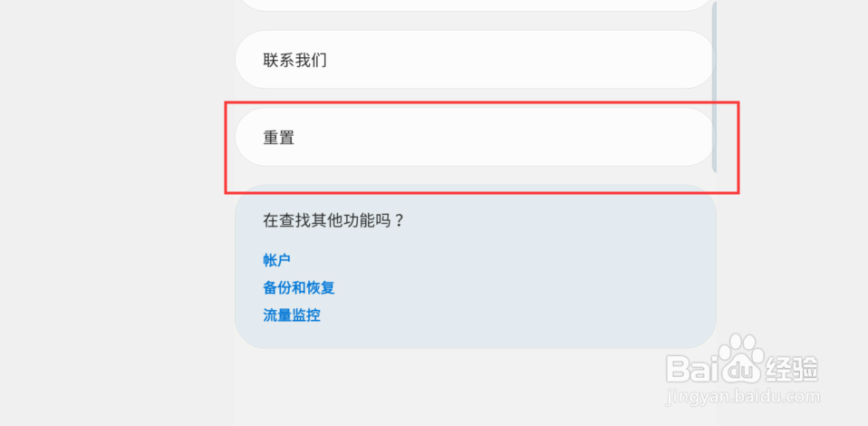
Task: Click the 经验 text in the Baidu watermark
Action: 792,368
